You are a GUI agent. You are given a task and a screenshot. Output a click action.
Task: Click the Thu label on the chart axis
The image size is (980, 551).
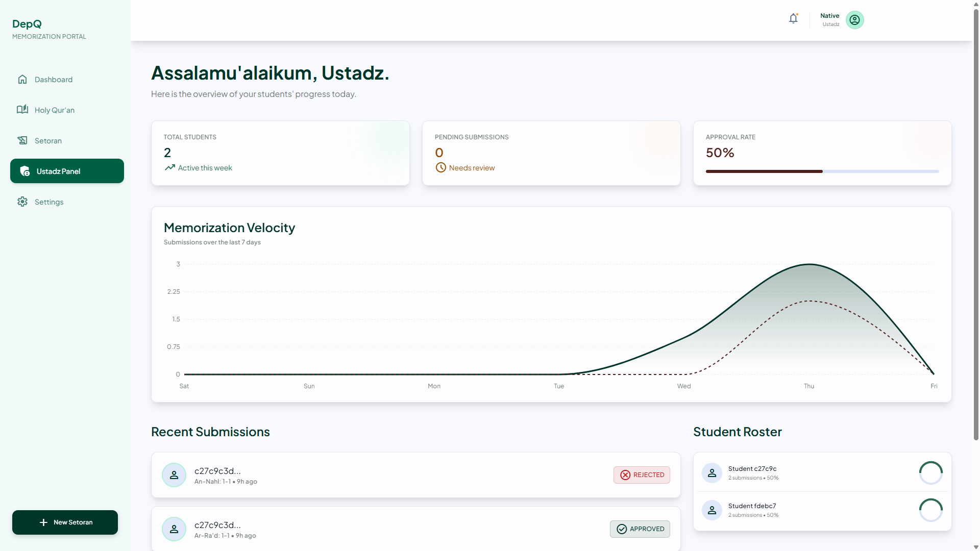tap(809, 386)
